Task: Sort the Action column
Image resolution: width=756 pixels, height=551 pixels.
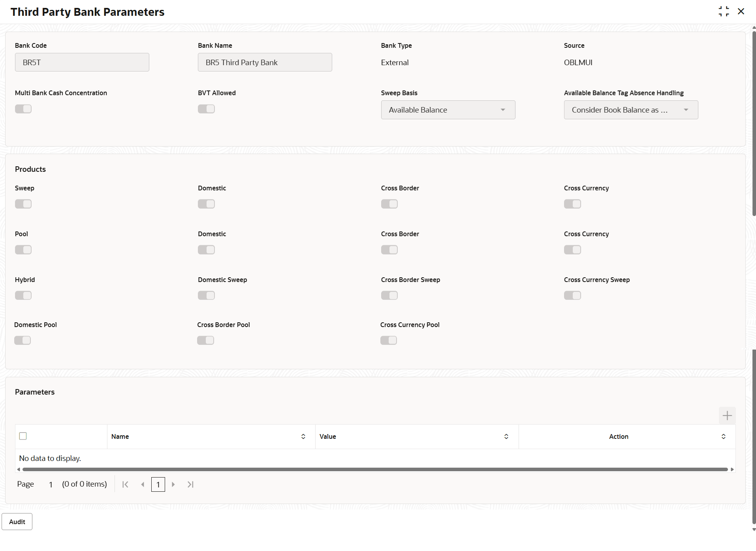Action: click(x=724, y=436)
